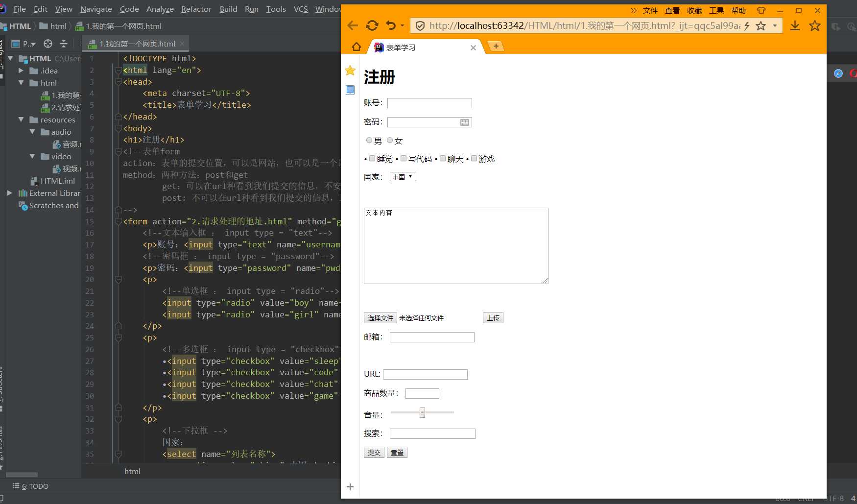Reload the page in the browser
This screenshot has height=504, width=857.
[x=372, y=25]
